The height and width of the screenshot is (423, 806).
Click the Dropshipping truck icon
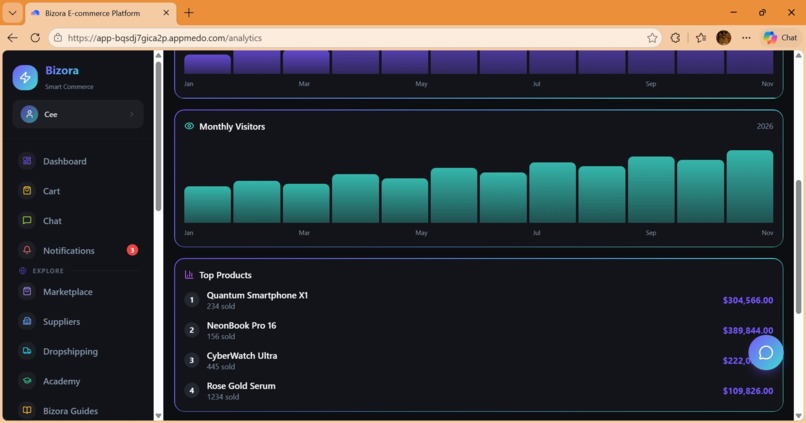click(x=27, y=351)
